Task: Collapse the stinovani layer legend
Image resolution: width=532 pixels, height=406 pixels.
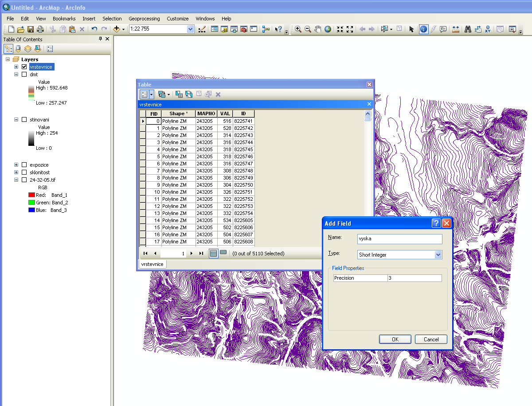Action: 16,120
